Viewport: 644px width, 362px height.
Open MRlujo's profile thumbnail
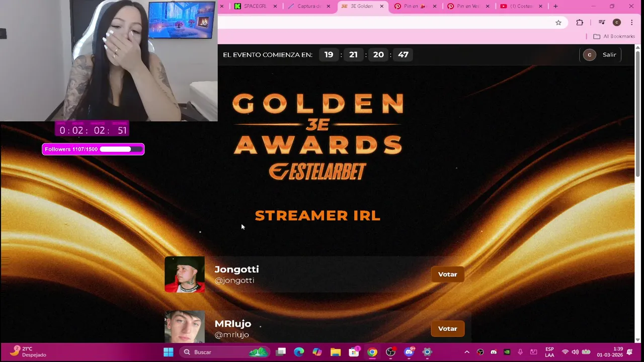click(x=185, y=327)
